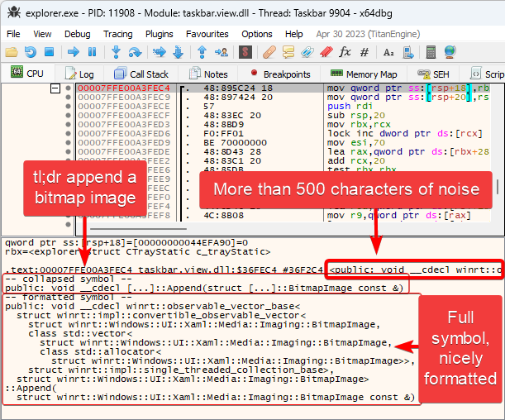505x420 pixels.
Task: Open the Plugins menu
Action: pos(159,34)
